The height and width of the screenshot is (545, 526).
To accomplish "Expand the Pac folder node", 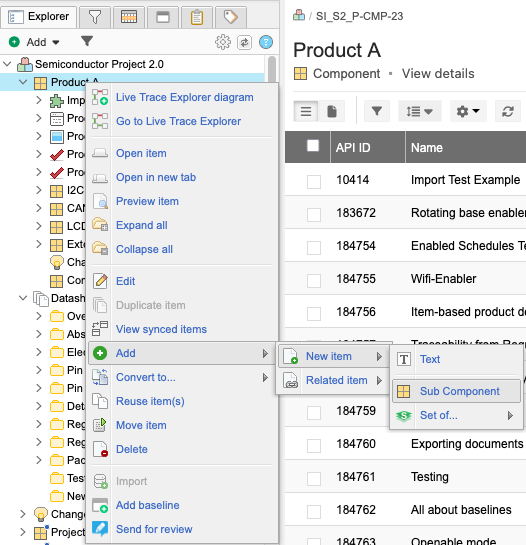I will 39,460.
